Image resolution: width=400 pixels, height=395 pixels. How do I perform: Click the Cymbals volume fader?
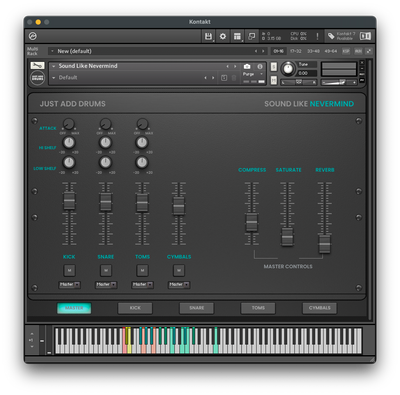[179, 206]
